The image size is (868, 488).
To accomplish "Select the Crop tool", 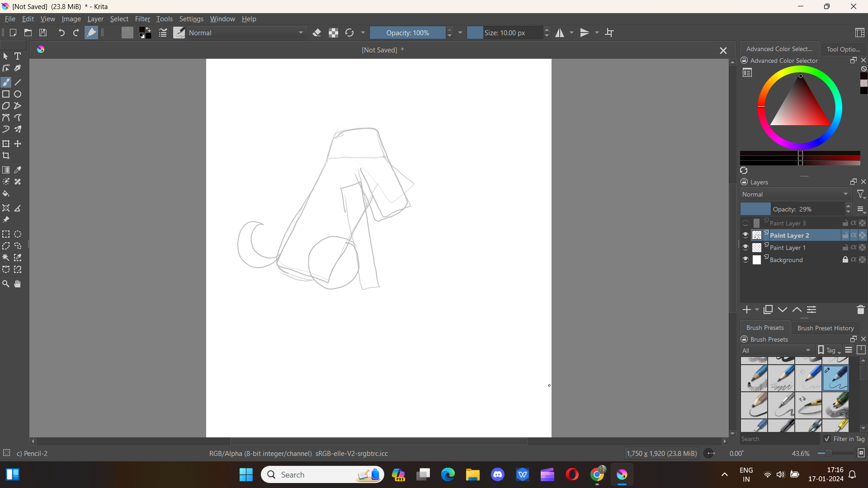I will click(6, 156).
